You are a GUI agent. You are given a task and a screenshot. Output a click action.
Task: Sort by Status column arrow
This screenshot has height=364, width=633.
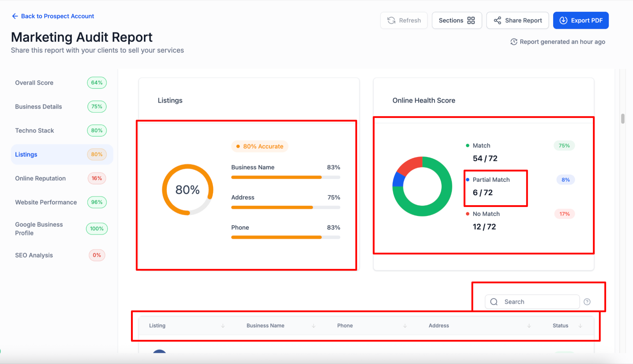click(580, 326)
